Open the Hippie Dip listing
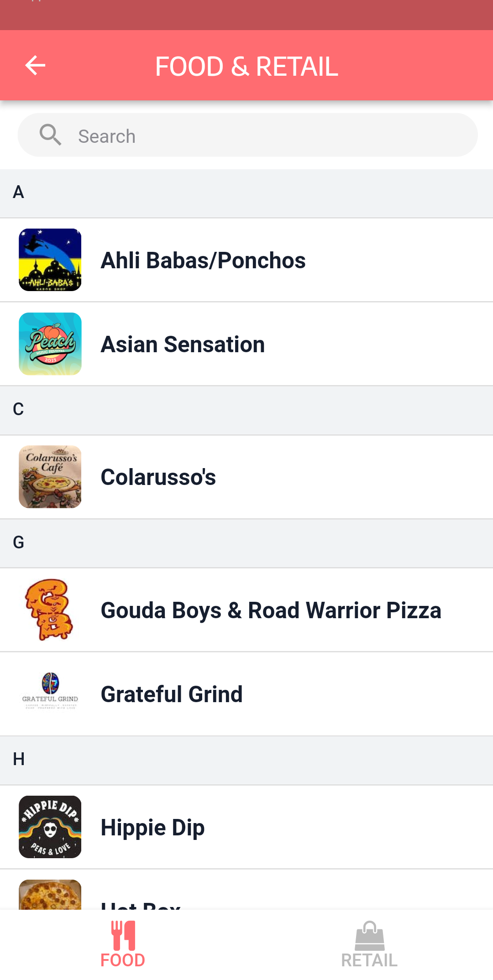 tap(152, 828)
